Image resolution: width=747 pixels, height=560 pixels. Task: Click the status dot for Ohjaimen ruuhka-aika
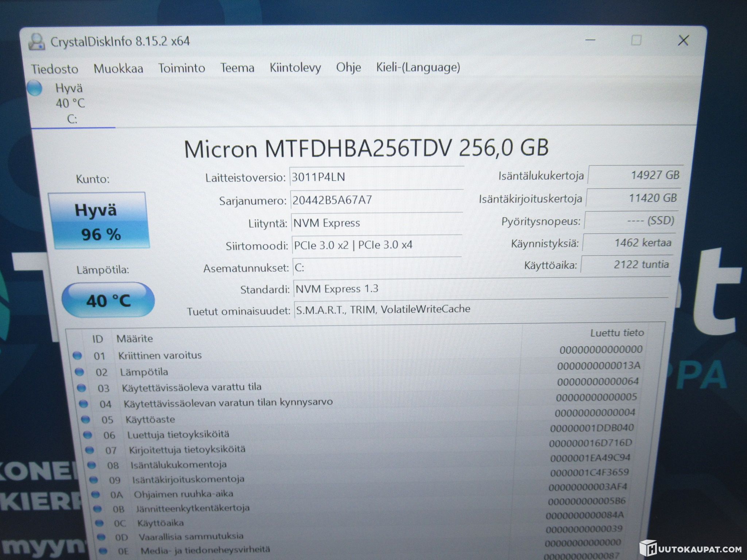point(95,494)
